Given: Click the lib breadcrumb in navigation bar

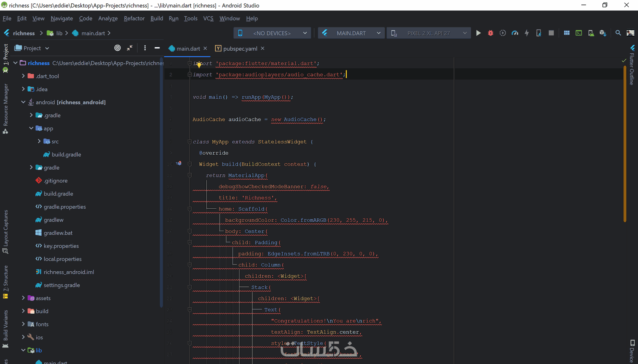Looking at the screenshot, I should pyautogui.click(x=59, y=33).
